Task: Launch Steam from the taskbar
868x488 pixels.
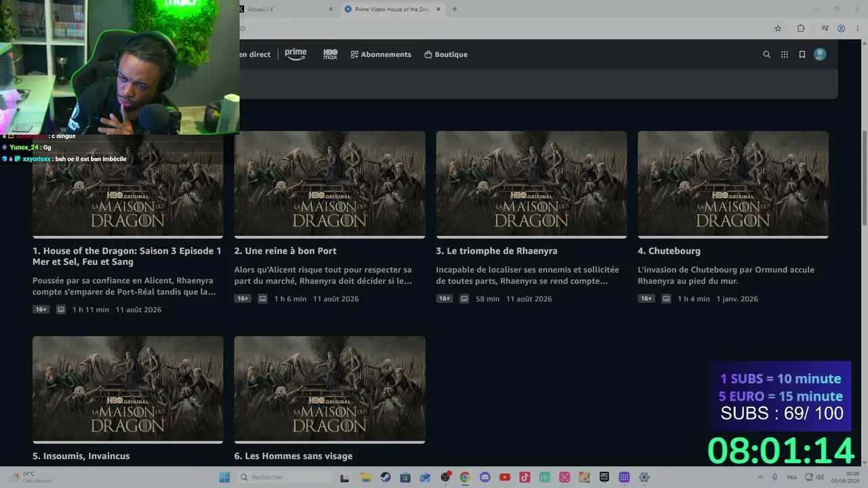Action: [x=385, y=477]
